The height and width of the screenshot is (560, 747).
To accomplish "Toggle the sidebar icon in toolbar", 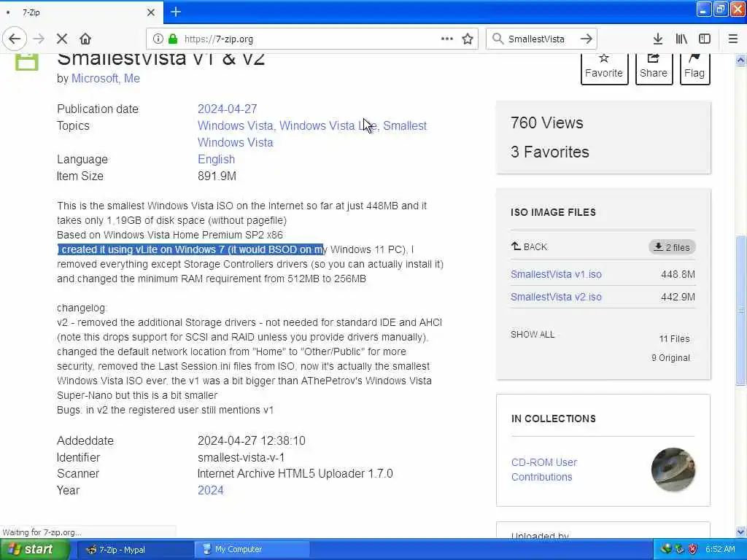I will (705, 39).
